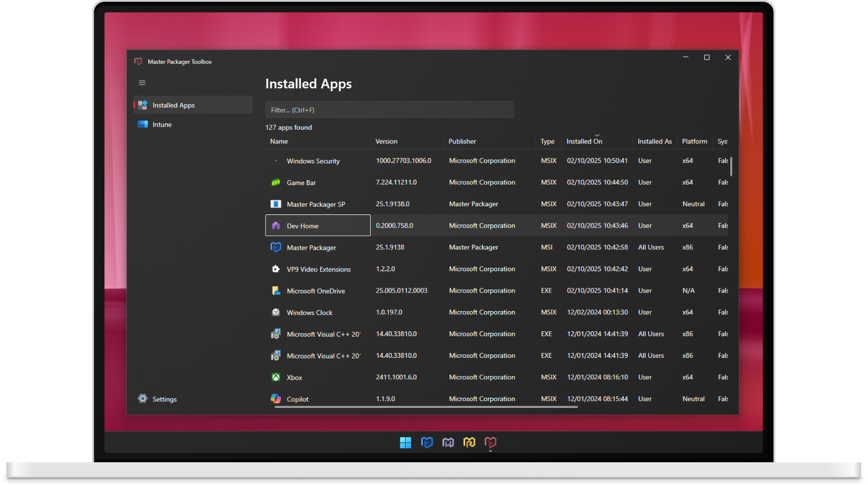
Task: Toggle the hamburger navigation menu
Action: click(142, 83)
